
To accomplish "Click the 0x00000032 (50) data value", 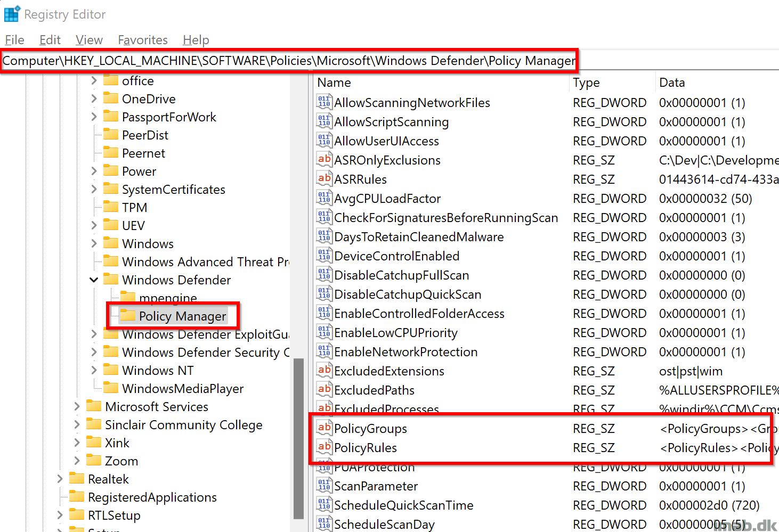I will (x=705, y=199).
